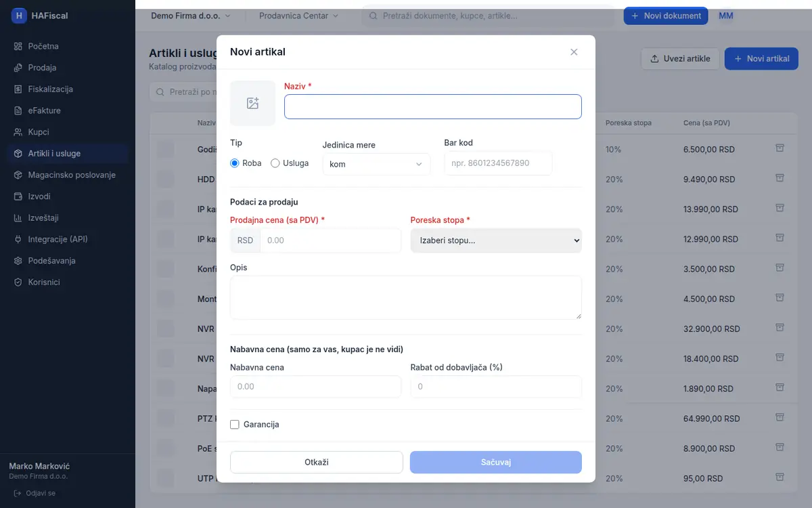Navigate to Podešavanja

click(x=68, y=261)
